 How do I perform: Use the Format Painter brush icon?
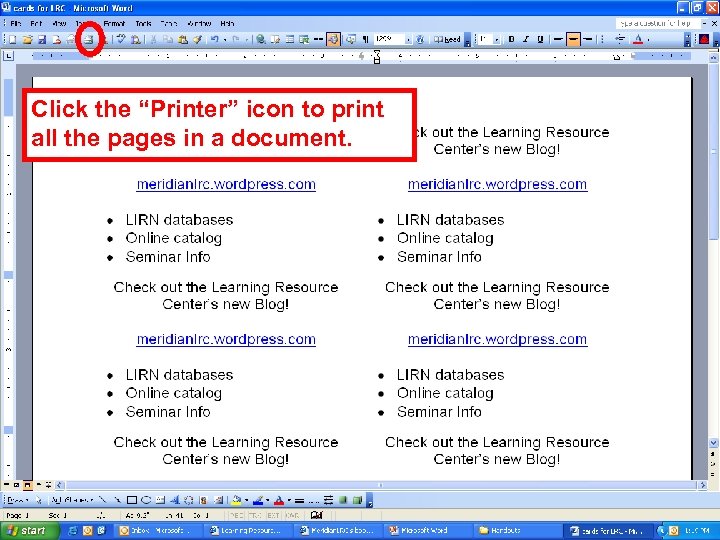(197, 39)
